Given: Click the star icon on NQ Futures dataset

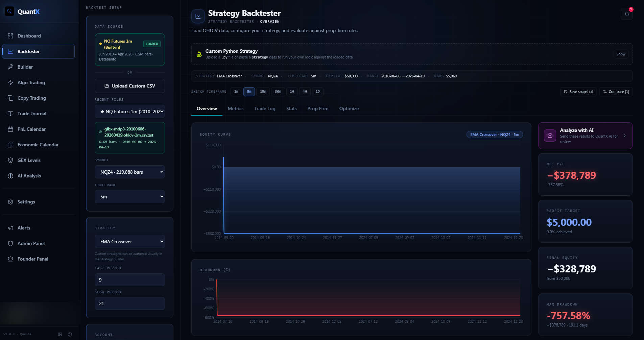Looking at the screenshot, I should pos(100,44).
